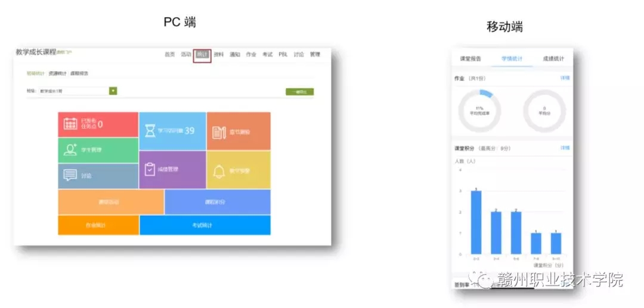The height and width of the screenshot is (308, 644).
Task: Click the calendar icon on the red tile
Action: click(71, 124)
